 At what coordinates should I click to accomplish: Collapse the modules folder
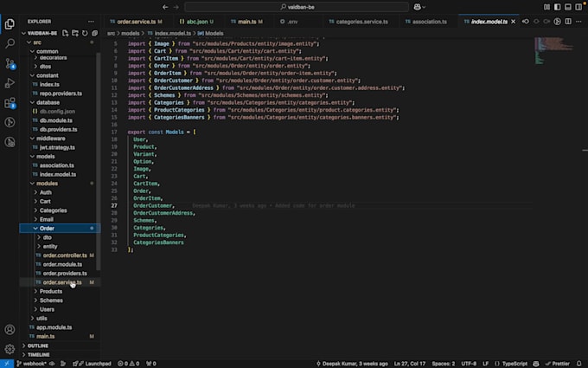[47, 184]
